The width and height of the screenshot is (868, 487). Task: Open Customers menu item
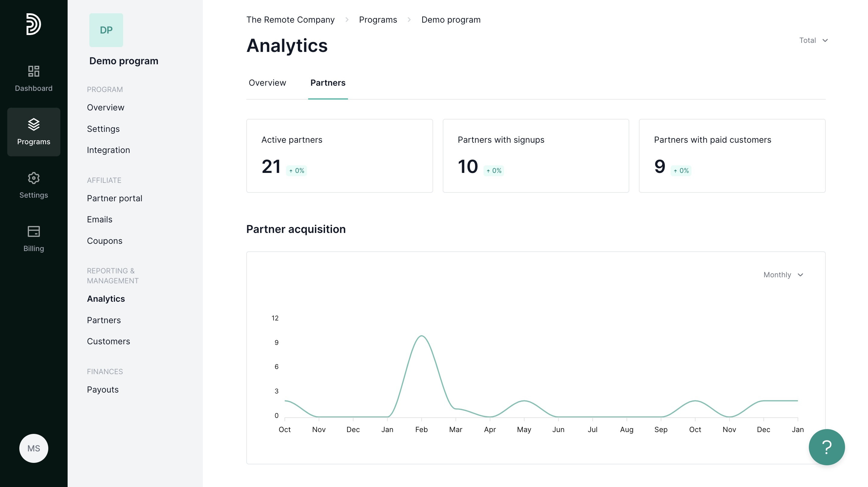(x=109, y=342)
